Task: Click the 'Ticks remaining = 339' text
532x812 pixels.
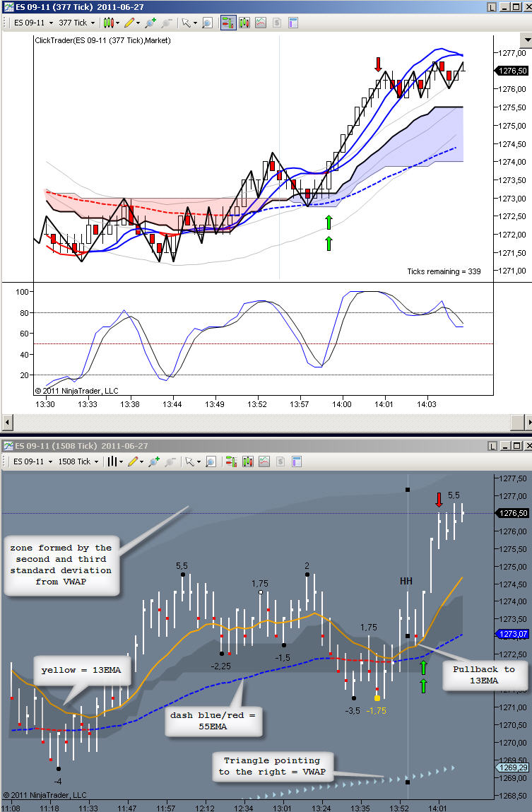Action: [x=444, y=271]
